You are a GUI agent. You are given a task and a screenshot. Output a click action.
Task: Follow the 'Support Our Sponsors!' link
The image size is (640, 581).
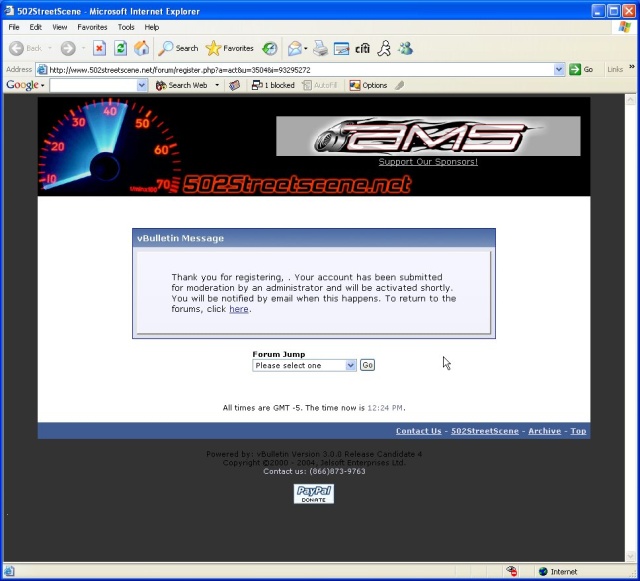pos(428,162)
